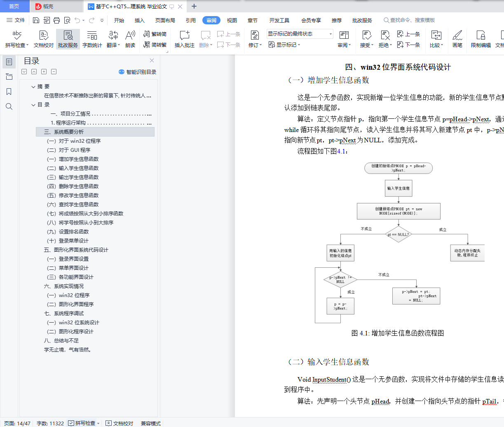This screenshot has width=504, height=427.
Task: Open the 会员专享 tab
Action: pyautogui.click(x=311, y=20)
